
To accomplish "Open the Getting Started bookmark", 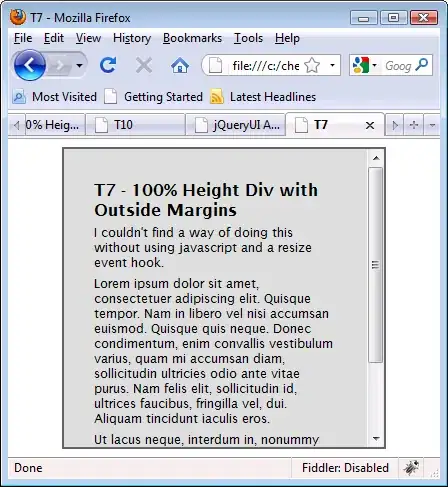I will (153, 97).
